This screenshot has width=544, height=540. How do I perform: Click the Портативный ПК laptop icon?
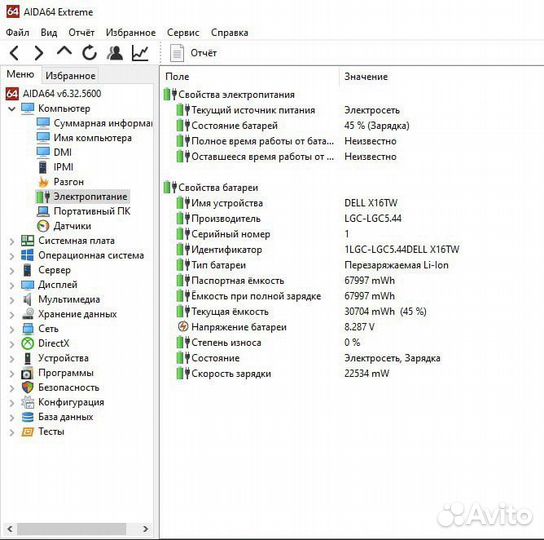pos(43,211)
